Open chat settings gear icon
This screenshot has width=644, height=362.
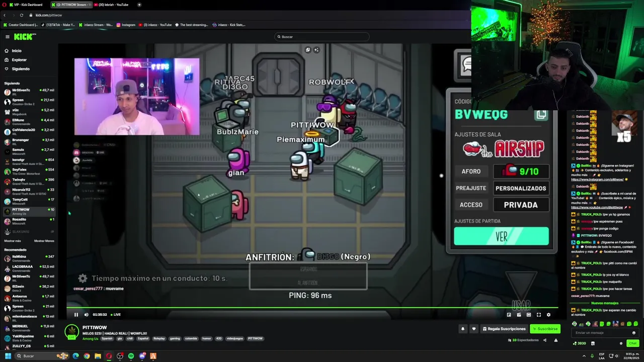click(x=621, y=343)
